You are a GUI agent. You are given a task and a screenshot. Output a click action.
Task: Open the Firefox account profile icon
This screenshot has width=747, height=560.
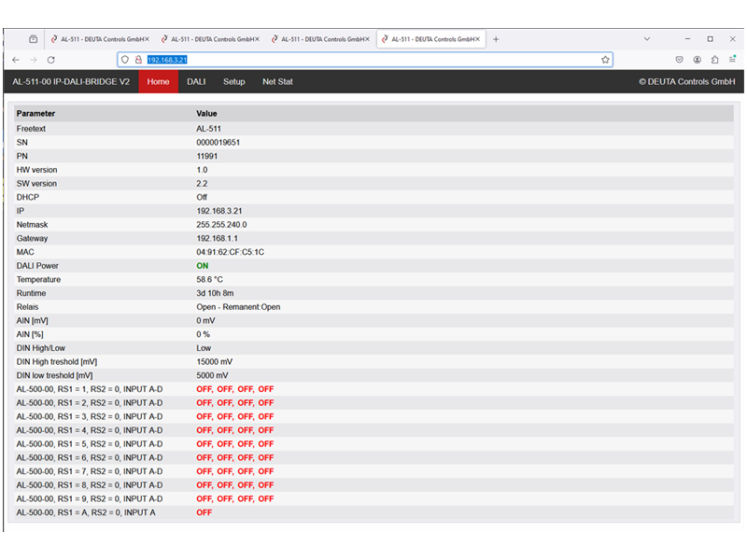click(x=697, y=60)
